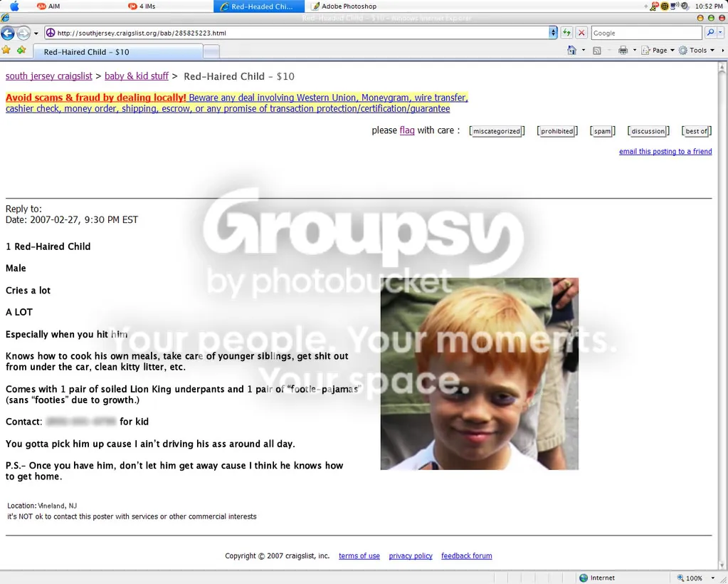728x584 pixels.
Task: Click the magnifier Search icon
Action: coord(710,33)
